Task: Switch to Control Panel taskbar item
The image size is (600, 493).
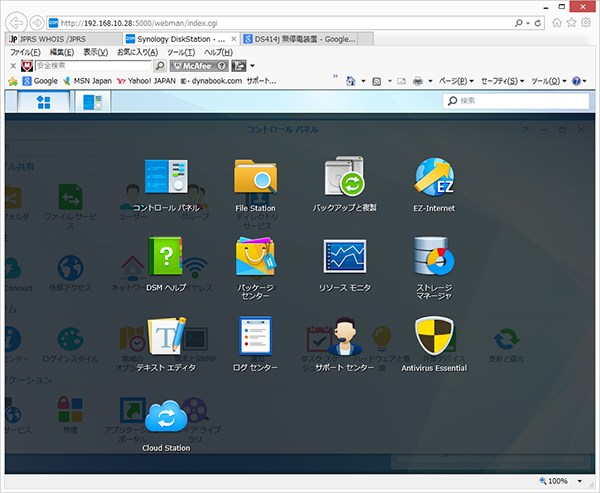Action: click(93, 102)
